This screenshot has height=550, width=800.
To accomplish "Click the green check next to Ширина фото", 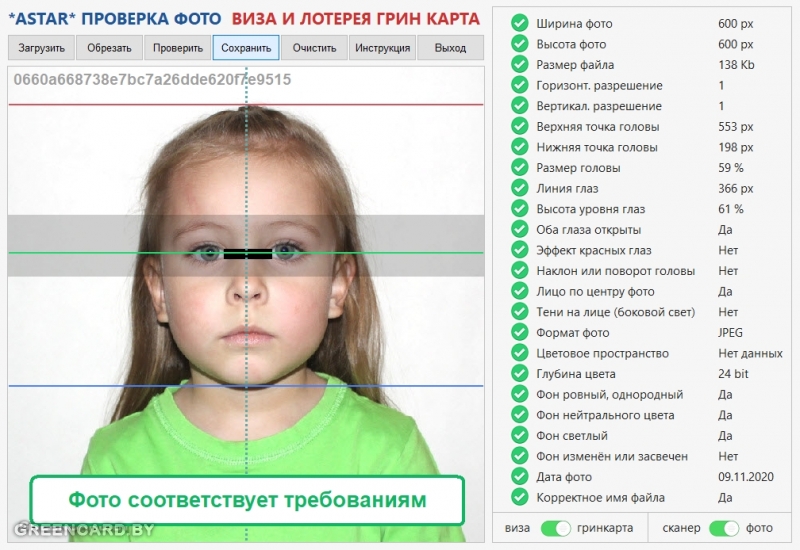I will 519,23.
